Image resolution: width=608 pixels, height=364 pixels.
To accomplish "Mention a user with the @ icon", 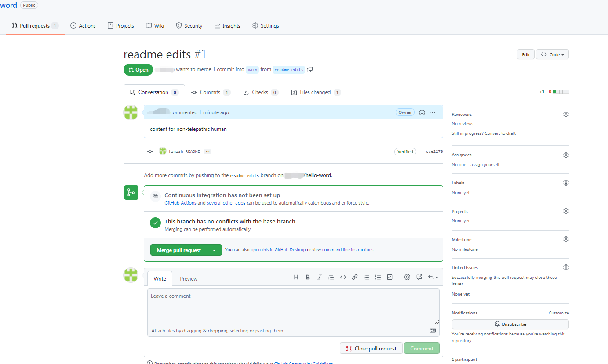I will (407, 277).
